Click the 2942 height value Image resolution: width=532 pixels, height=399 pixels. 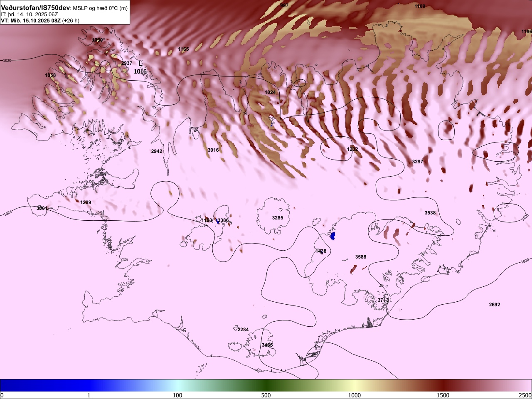pyautogui.click(x=157, y=151)
